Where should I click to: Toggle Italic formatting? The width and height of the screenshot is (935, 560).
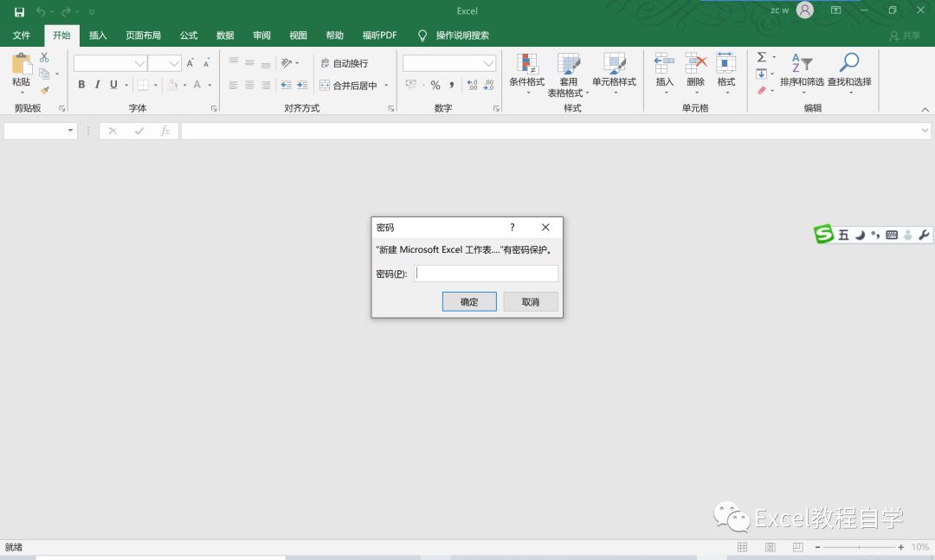(x=97, y=85)
